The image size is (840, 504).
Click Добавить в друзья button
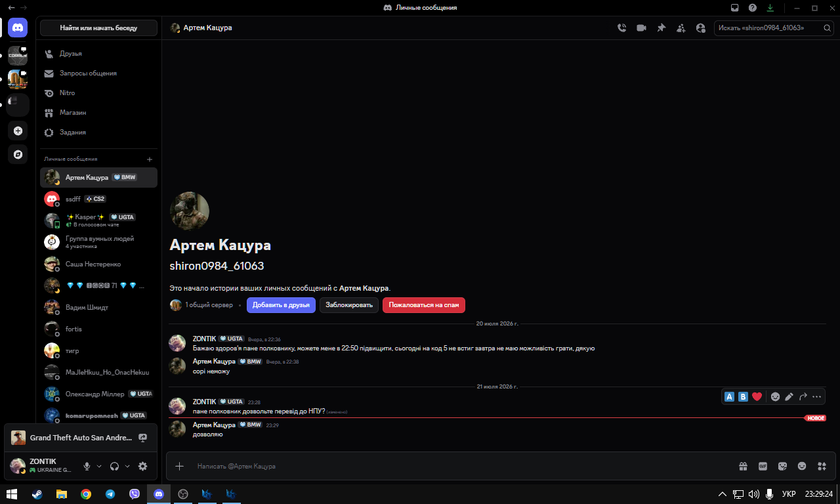click(x=281, y=305)
